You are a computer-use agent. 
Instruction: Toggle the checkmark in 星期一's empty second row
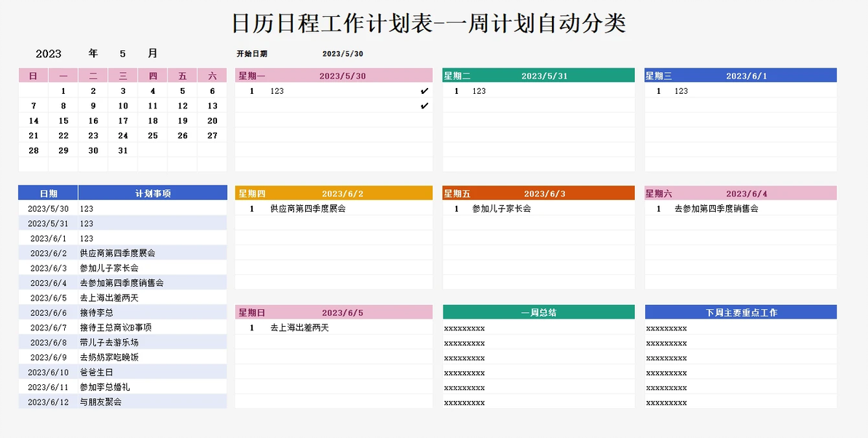tap(425, 106)
